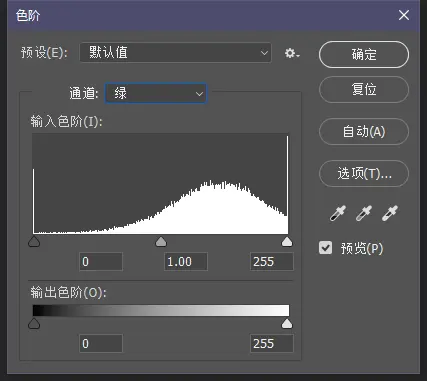Click the input highlight white slider triangle
The height and width of the screenshot is (381, 427).
tap(287, 242)
